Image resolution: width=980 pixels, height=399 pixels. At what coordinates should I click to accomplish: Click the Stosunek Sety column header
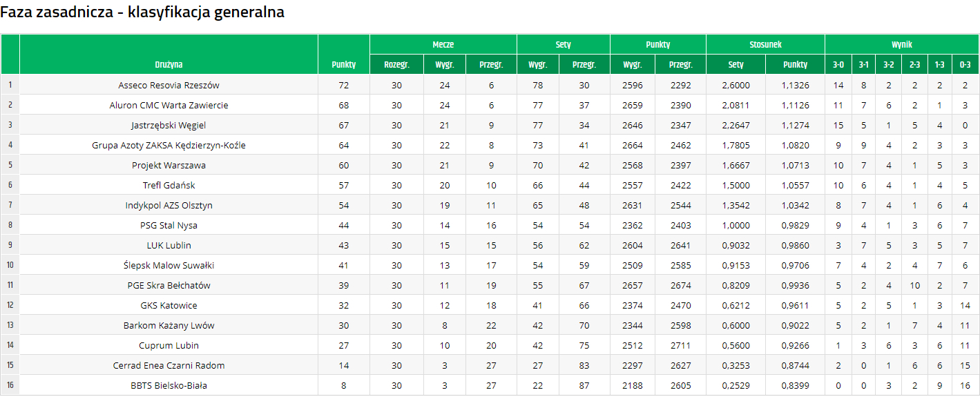tap(736, 64)
